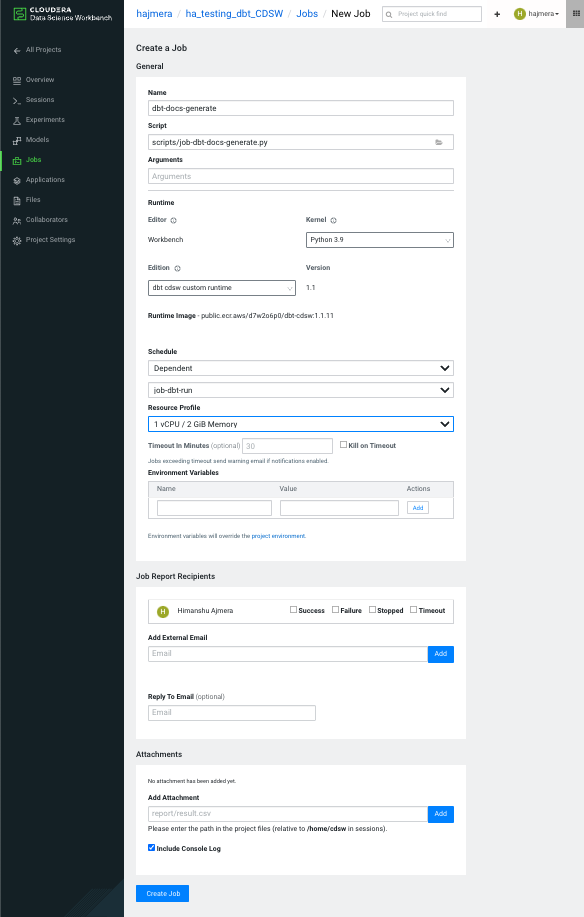Go to Jobs via the breadcrumb
Image resolution: width=584 pixels, height=917 pixels.
(x=307, y=13)
